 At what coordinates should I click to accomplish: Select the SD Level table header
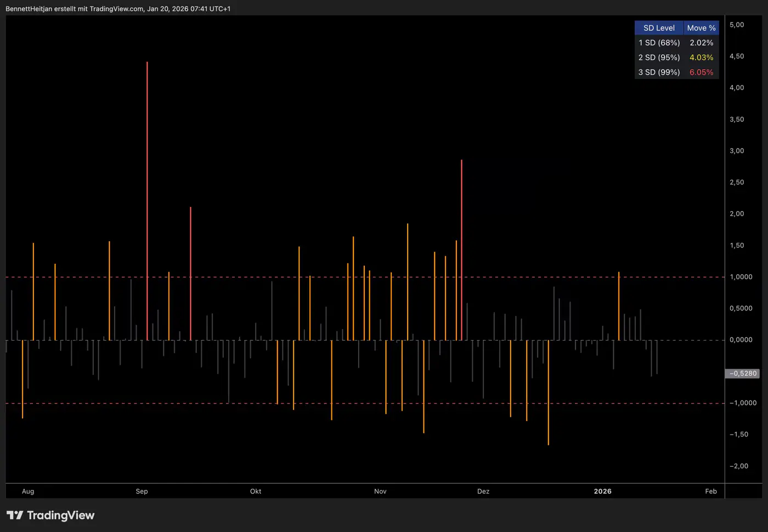(659, 28)
